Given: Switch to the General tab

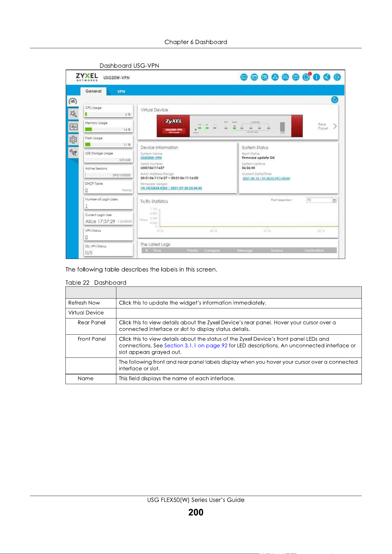Looking at the screenshot, I should coord(94,91).
